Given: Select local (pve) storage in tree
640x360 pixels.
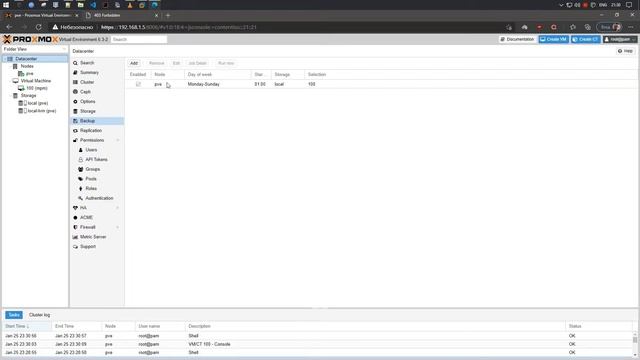Looking at the screenshot, I should [38, 103].
